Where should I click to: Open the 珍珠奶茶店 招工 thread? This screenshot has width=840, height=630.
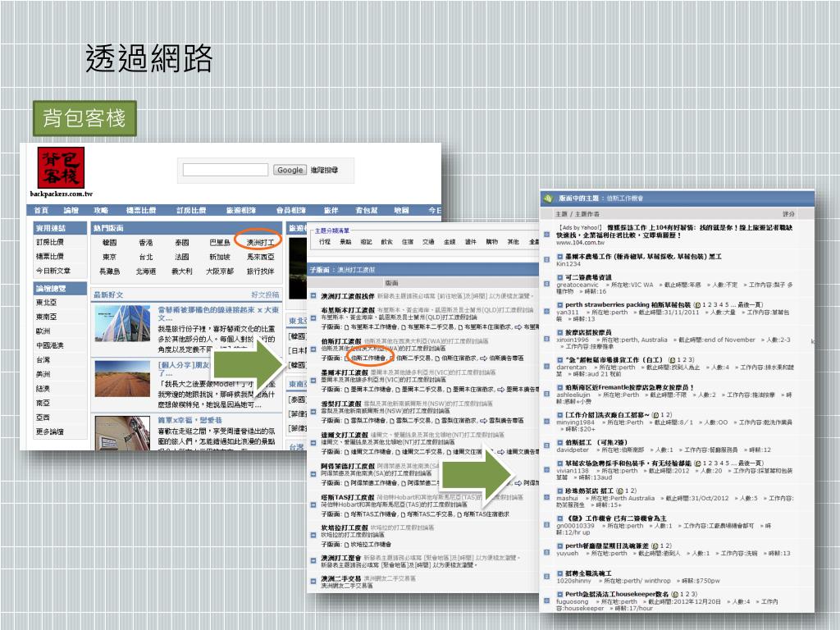(589, 491)
